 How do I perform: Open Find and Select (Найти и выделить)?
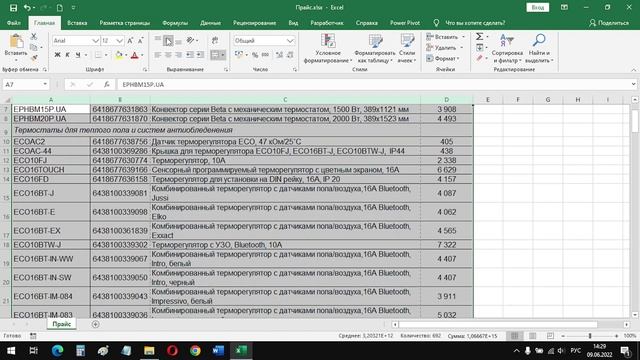pyautogui.click(x=539, y=49)
